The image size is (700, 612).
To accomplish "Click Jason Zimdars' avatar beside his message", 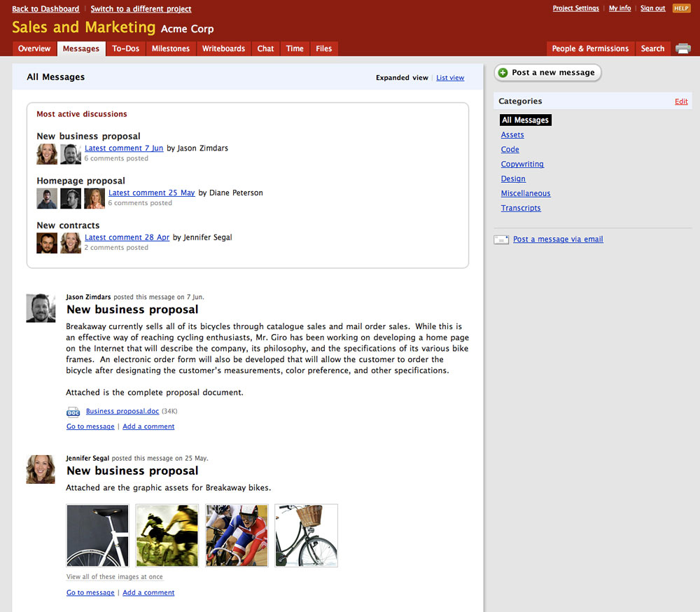I will coord(41,308).
